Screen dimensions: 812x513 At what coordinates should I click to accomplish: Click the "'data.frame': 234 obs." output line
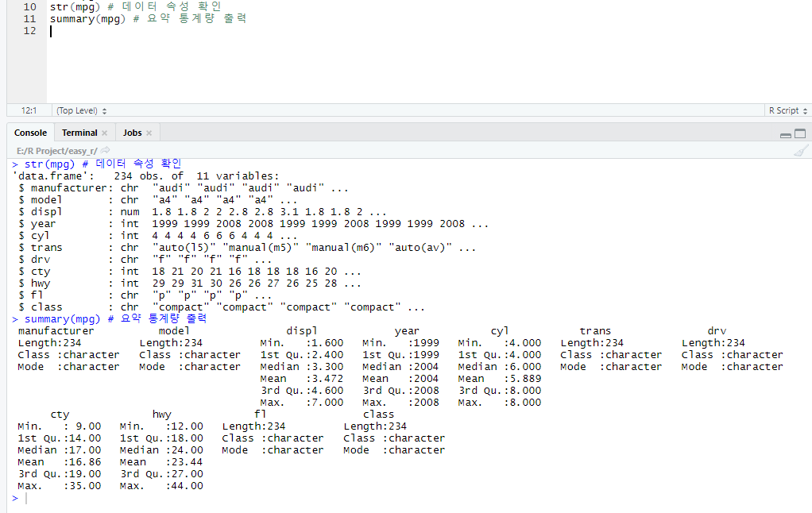[x=145, y=176]
